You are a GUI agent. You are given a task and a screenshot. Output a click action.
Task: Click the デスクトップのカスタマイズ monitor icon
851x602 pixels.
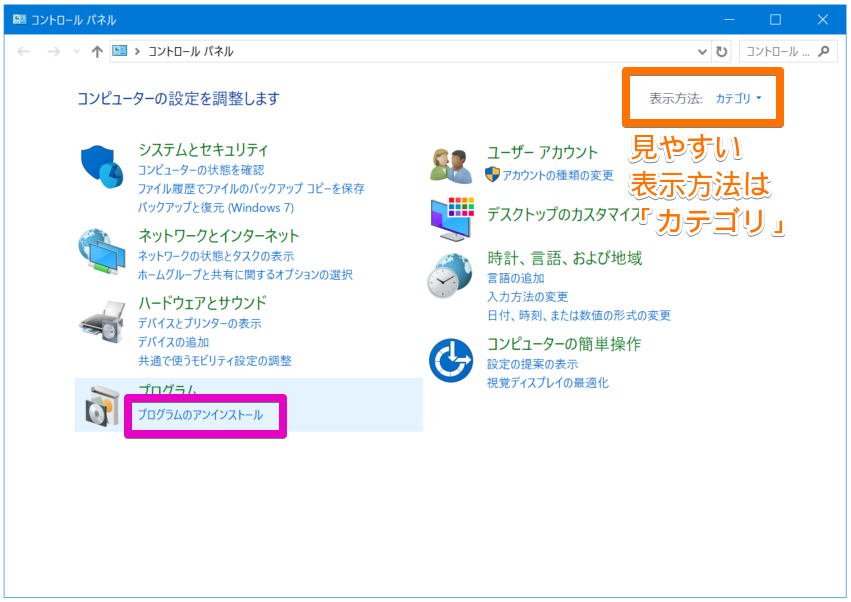pos(452,219)
